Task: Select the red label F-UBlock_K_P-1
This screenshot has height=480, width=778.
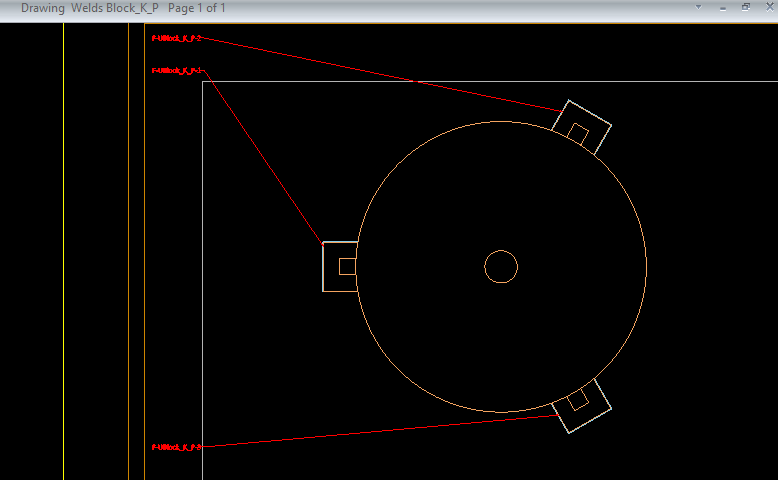Action: [177, 71]
